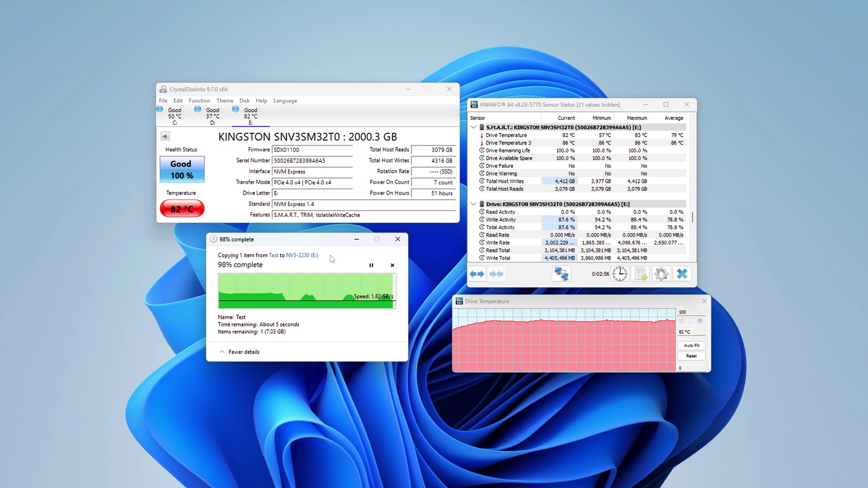This screenshot has height=488, width=868.
Task: Click CrystalDiskInfo title bar app icon
Action: (163, 89)
